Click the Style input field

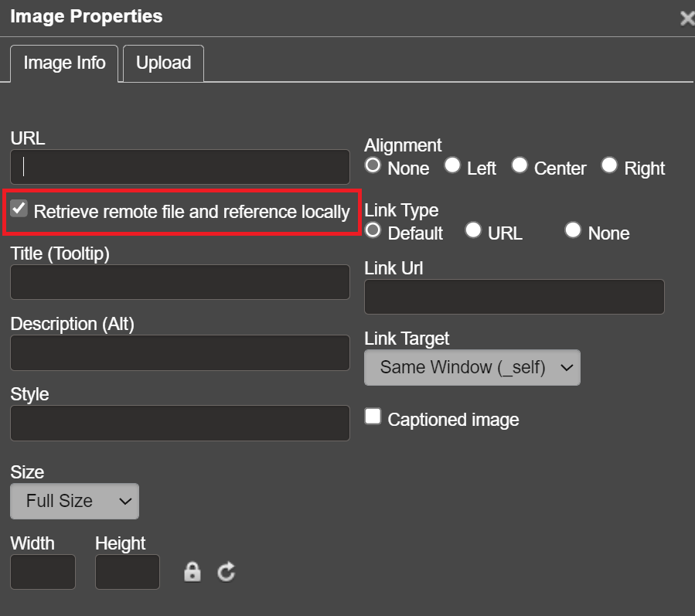180,424
